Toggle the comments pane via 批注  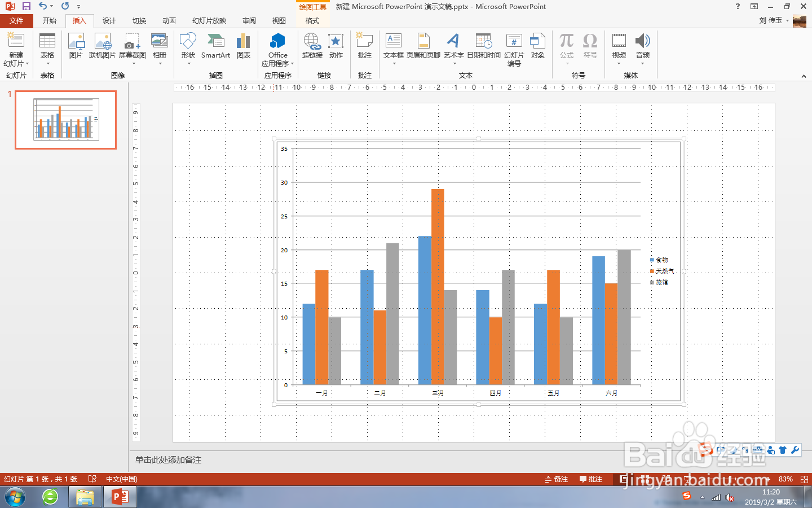(590, 479)
